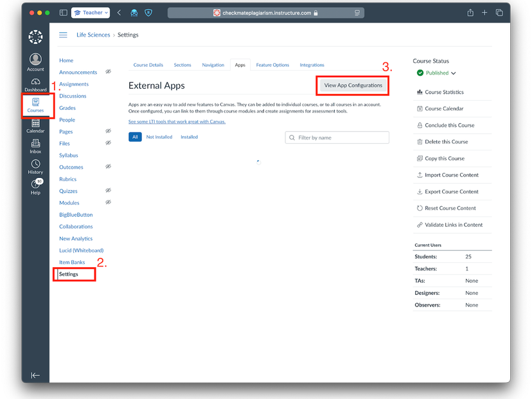Click the View App Configurations button

click(x=352, y=85)
